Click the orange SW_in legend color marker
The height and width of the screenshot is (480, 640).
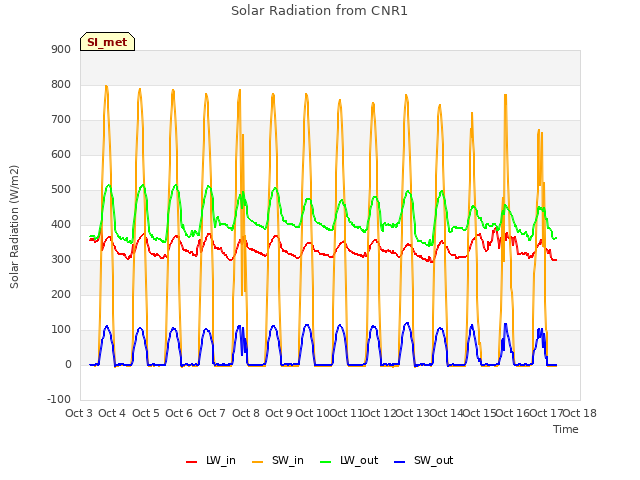258,462
